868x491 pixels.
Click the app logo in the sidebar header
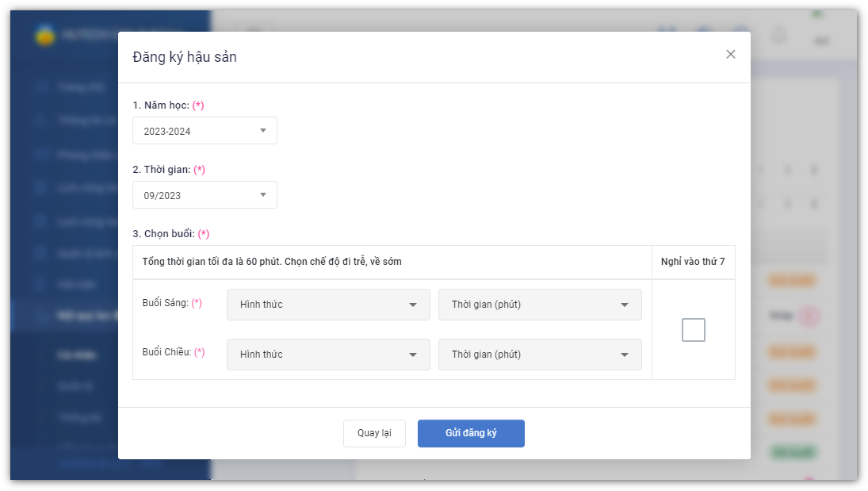coord(45,36)
